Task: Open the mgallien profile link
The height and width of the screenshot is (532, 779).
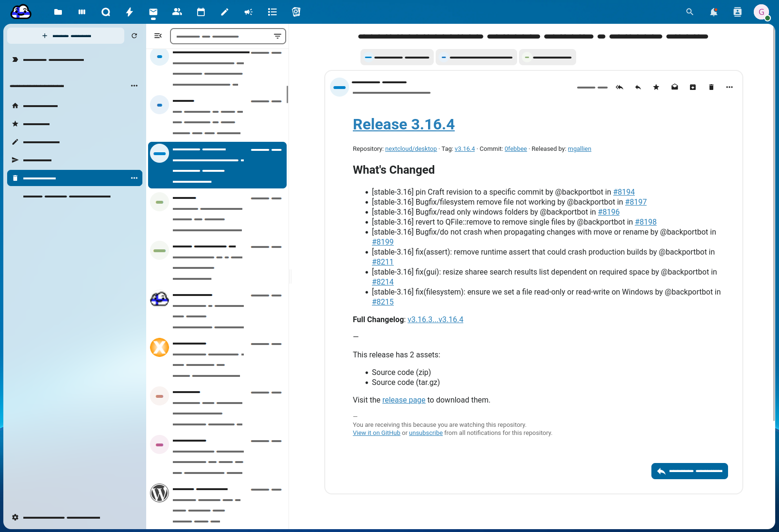Action: (579, 149)
